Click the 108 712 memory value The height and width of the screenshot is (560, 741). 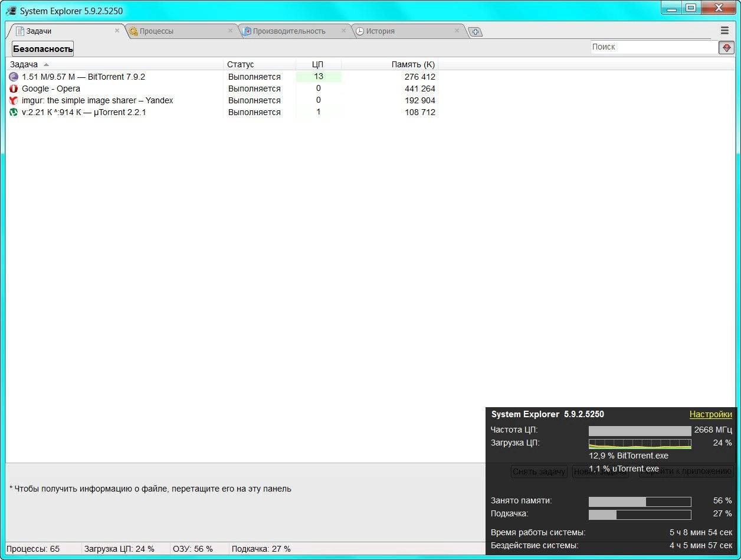[x=419, y=112]
